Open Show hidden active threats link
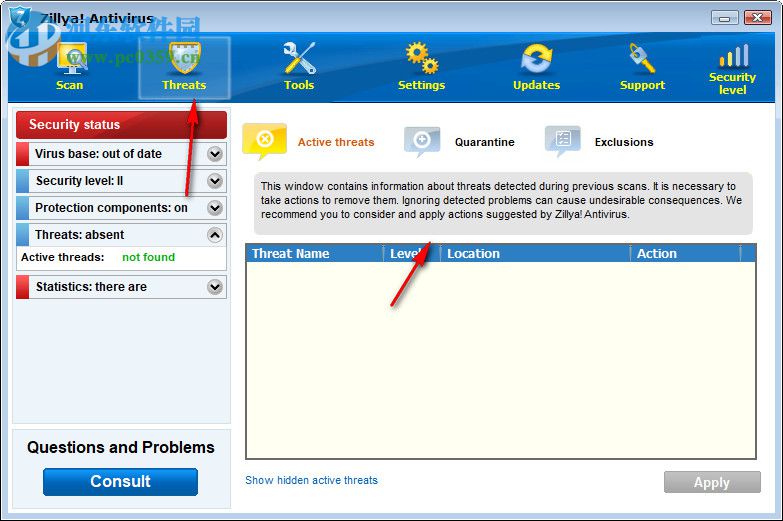This screenshot has height=521, width=783. pos(311,480)
